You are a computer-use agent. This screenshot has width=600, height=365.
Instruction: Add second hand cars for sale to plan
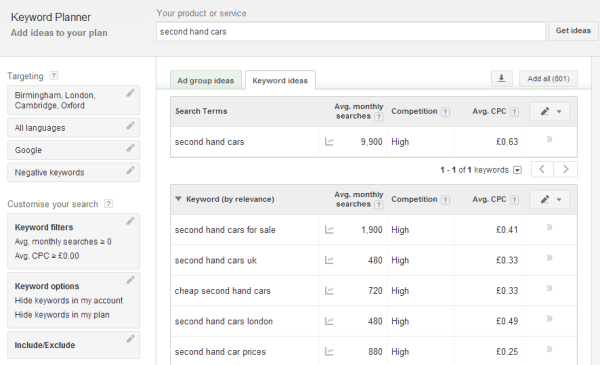(549, 227)
